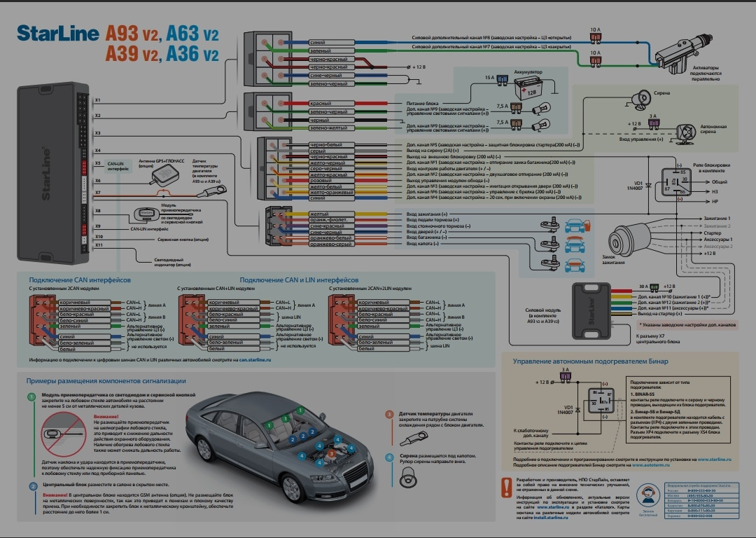Click blue numbered circle 2 beside 'Центральный блок'
The image size is (756, 538).
(33, 486)
